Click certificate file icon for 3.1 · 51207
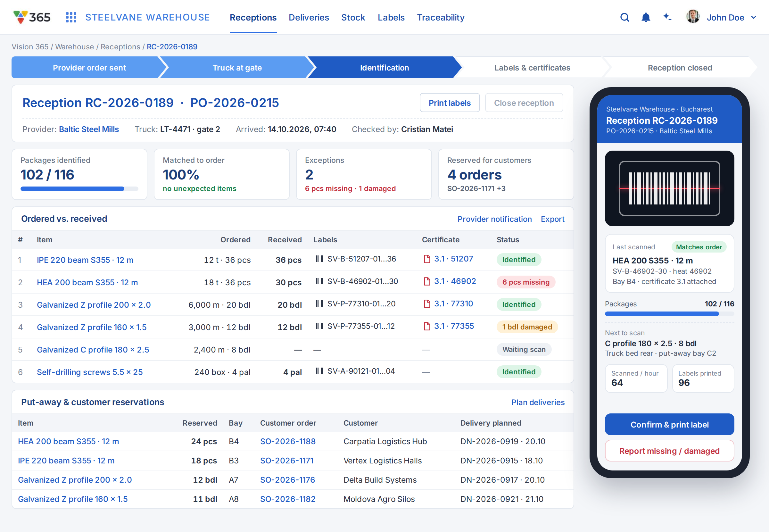Screen dimensions: 769x532 [426, 259]
